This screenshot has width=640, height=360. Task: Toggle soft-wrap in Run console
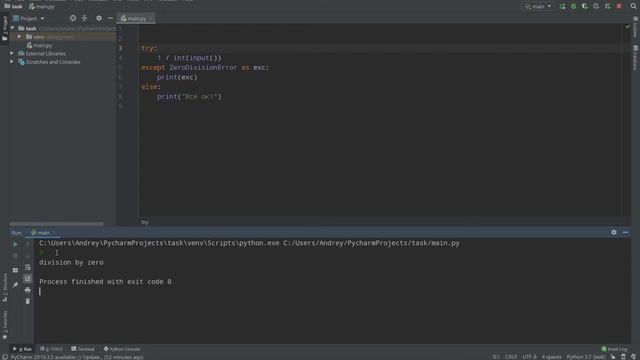click(x=28, y=267)
